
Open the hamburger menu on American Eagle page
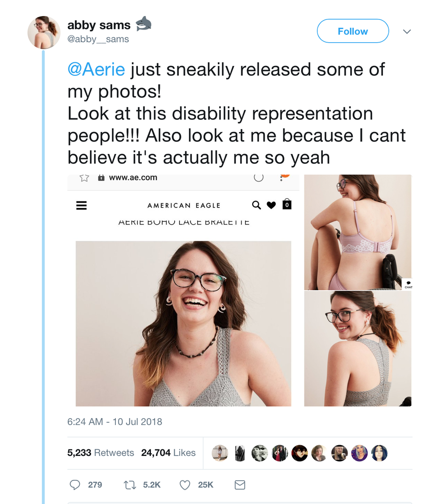(x=81, y=205)
